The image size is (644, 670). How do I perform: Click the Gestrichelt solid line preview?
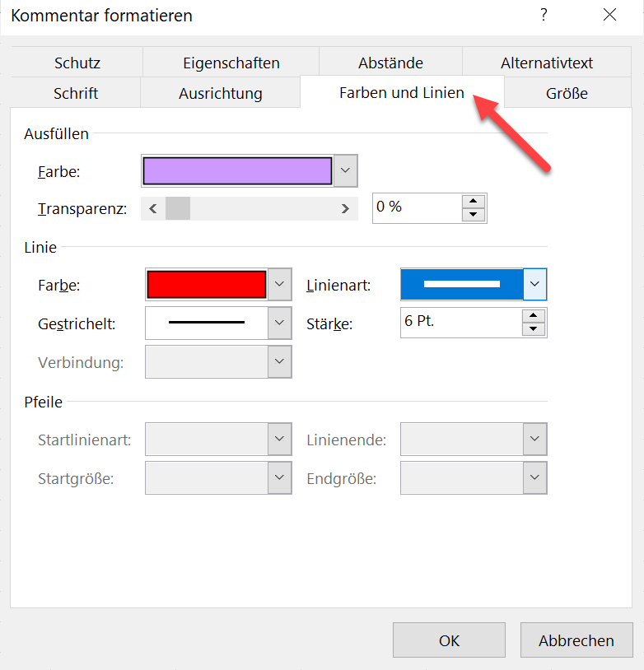pos(207,323)
